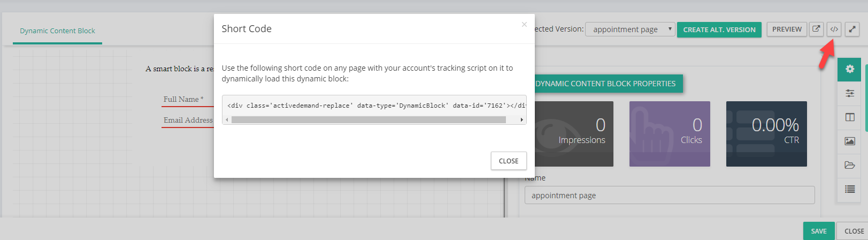
Task: Open the selected version dropdown
Action: pyautogui.click(x=630, y=29)
